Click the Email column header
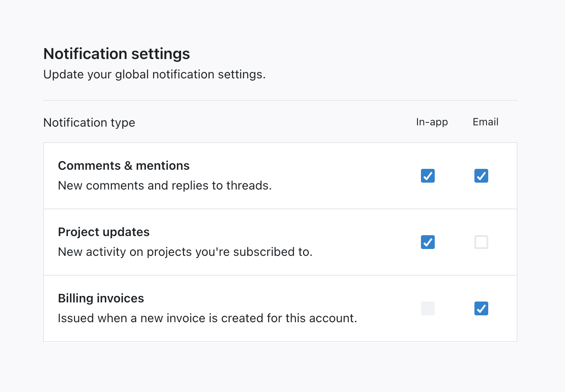The height and width of the screenshot is (392, 565). pyautogui.click(x=485, y=122)
